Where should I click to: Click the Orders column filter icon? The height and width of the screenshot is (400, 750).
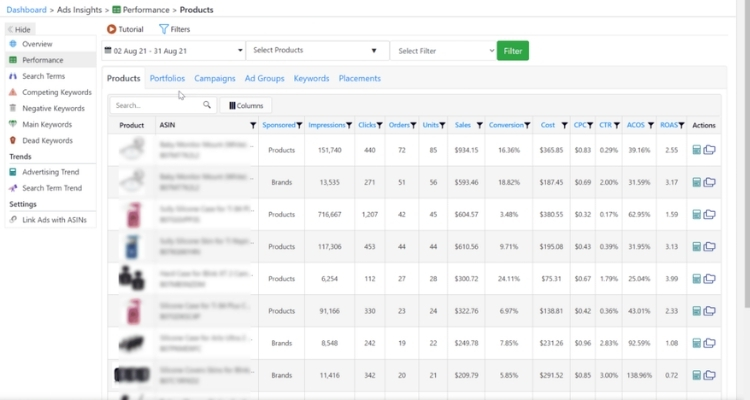coord(413,125)
